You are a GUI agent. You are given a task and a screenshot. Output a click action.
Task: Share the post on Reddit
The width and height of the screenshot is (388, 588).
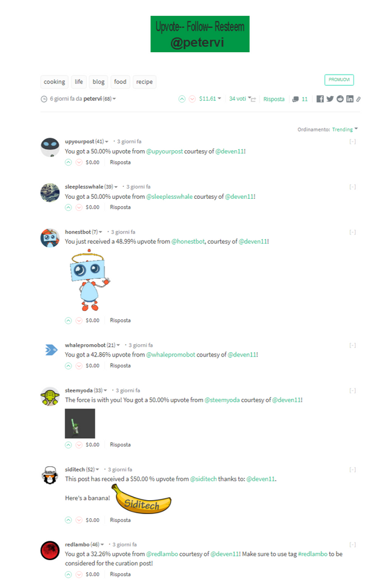340,99
